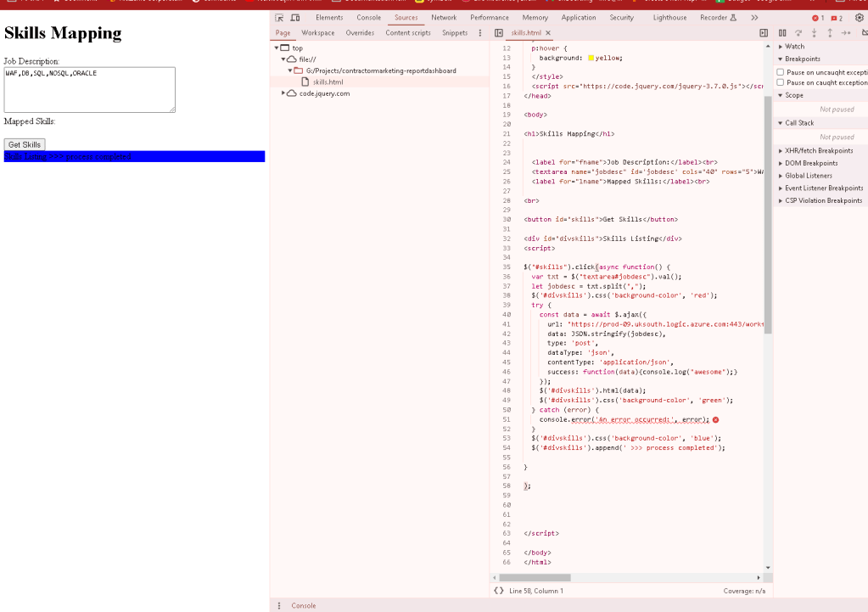The image size is (868, 612).
Task: Expand XHR/fetch Breakpoints section
Action: [x=820, y=150]
